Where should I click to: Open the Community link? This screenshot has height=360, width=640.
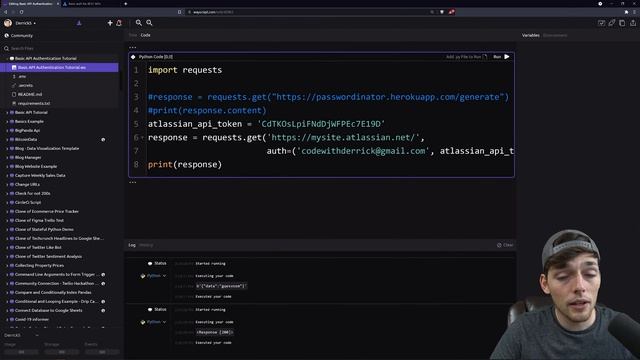point(22,36)
